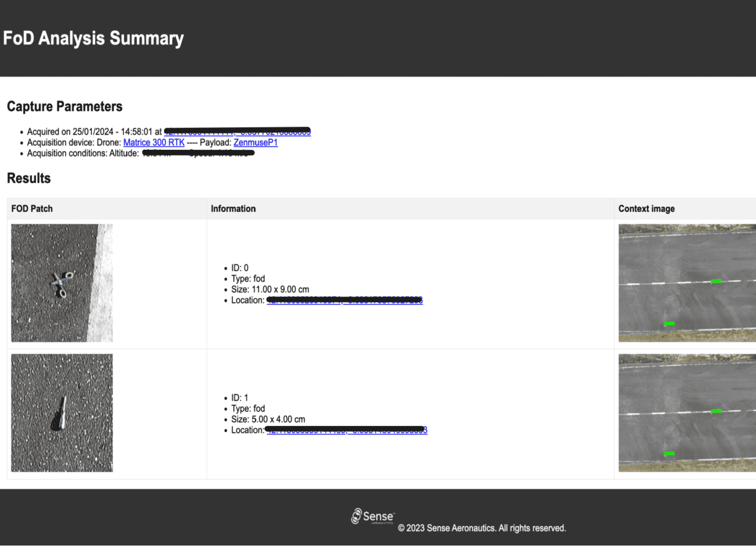Click the Capture Parameters heading
The image size is (756, 546).
click(x=65, y=107)
